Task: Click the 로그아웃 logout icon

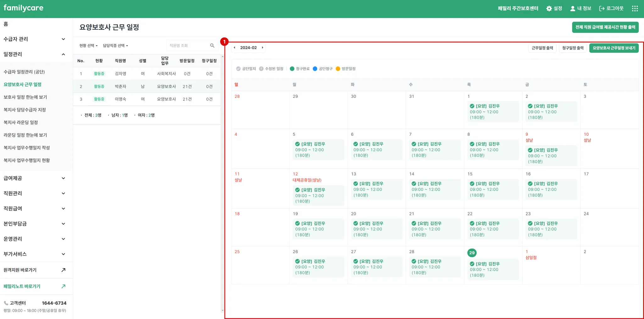Action: click(602, 8)
